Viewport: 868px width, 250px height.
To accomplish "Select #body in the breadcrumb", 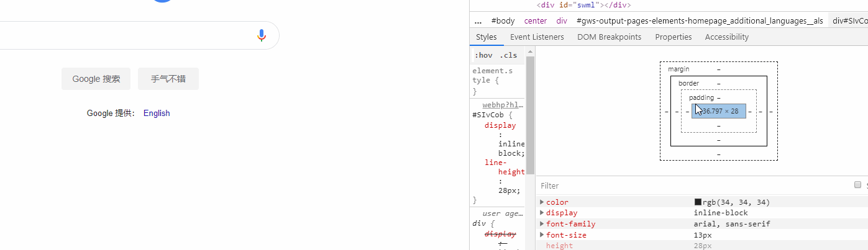I will pos(503,21).
